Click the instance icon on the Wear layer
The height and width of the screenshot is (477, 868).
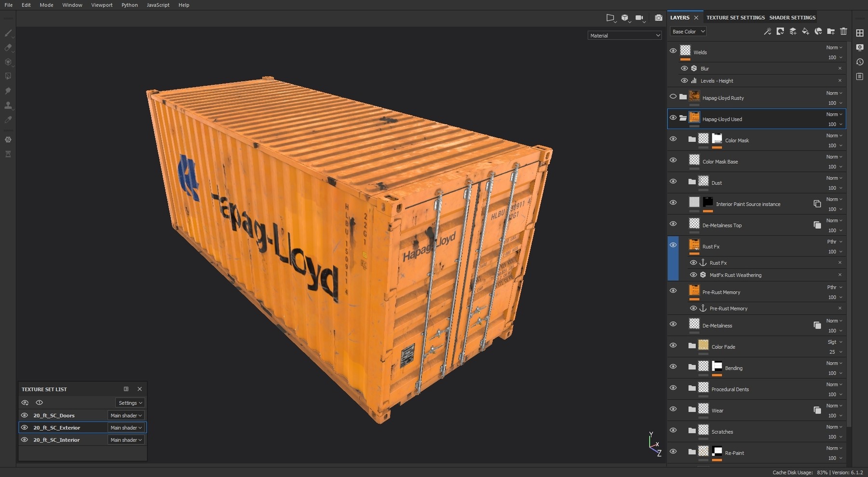[x=817, y=410]
